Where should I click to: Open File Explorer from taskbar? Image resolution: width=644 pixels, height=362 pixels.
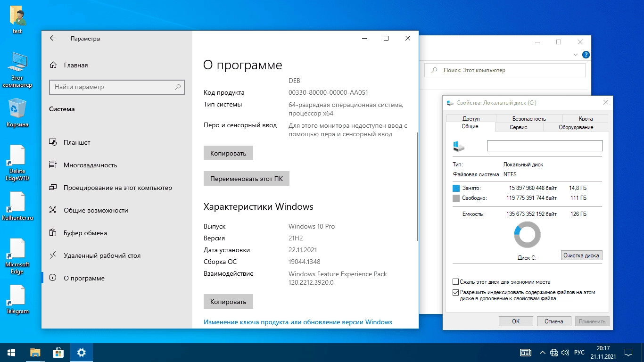(x=35, y=353)
